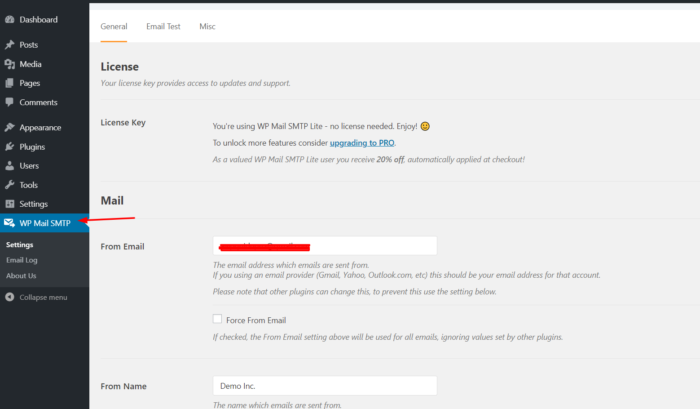Image resolution: width=700 pixels, height=409 pixels.
Task: Follow the upgrading to PRO link
Action: click(362, 143)
